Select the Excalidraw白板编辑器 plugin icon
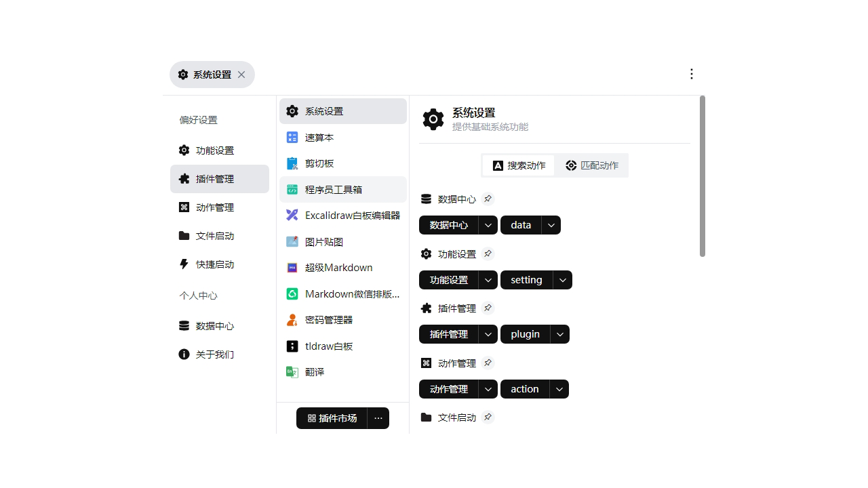Viewport: 868px width, 488px height. tap(292, 215)
